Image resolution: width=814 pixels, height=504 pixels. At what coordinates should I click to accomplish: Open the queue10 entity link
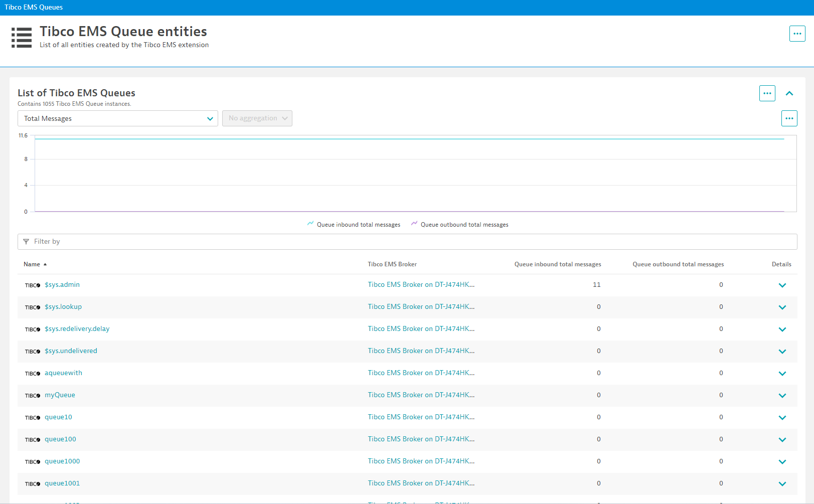coord(58,417)
